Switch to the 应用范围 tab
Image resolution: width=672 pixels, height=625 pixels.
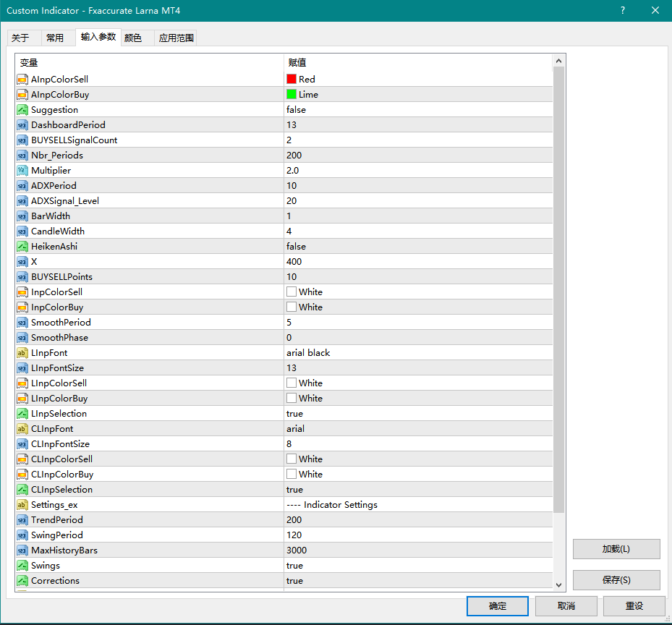point(176,38)
